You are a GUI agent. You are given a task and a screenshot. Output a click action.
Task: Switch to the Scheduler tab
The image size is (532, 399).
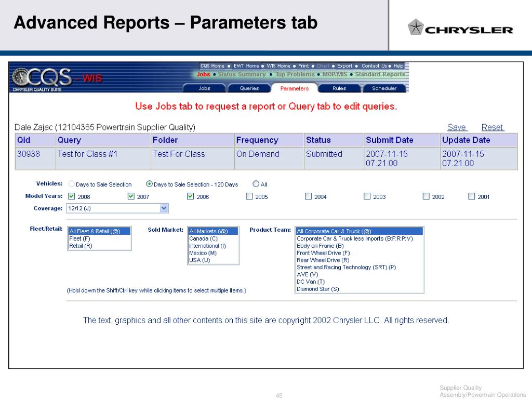click(x=384, y=88)
